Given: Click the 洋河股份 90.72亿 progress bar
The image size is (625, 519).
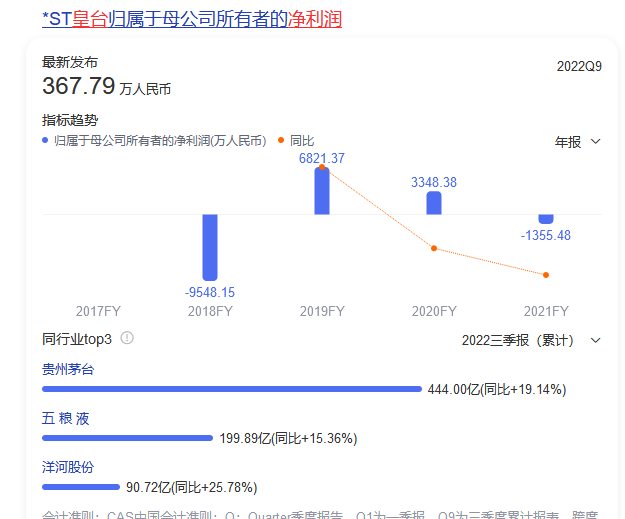Looking at the screenshot, I should coord(81,487).
